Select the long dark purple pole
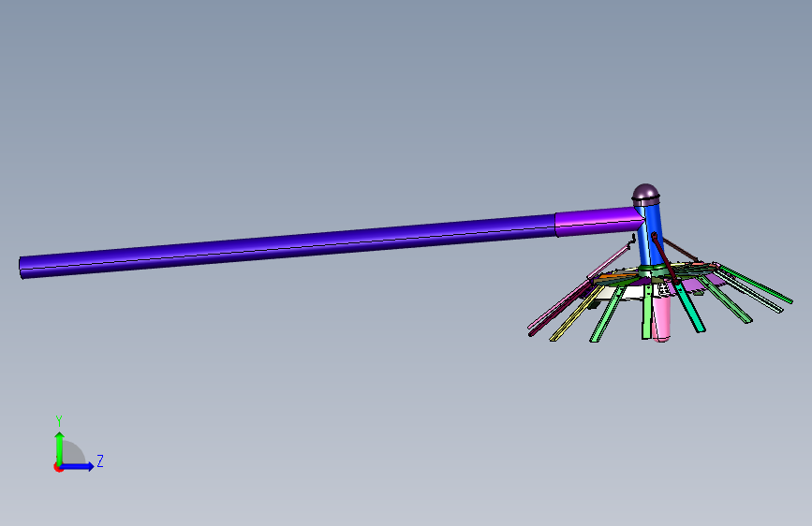 [x=288, y=246]
